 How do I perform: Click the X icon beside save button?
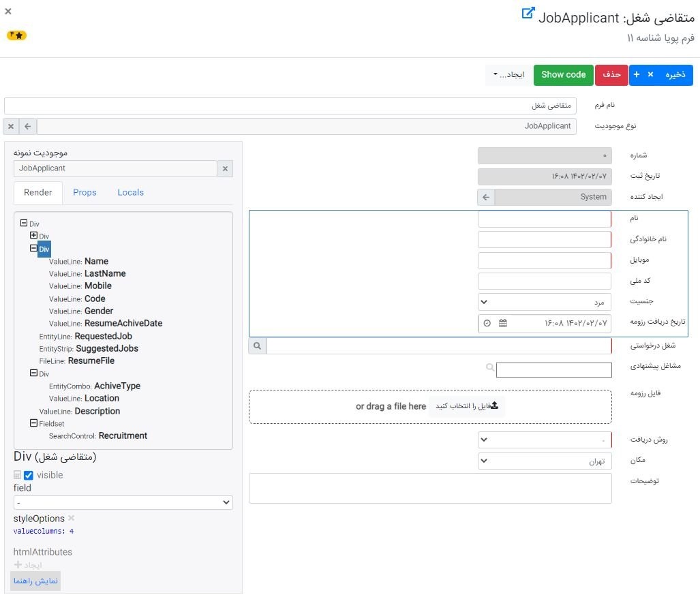[x=650, y=74]
